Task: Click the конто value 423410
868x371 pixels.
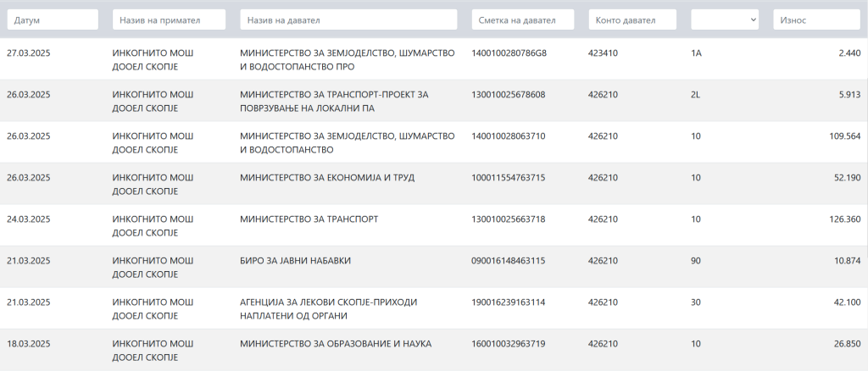Action: coord(603,53)
